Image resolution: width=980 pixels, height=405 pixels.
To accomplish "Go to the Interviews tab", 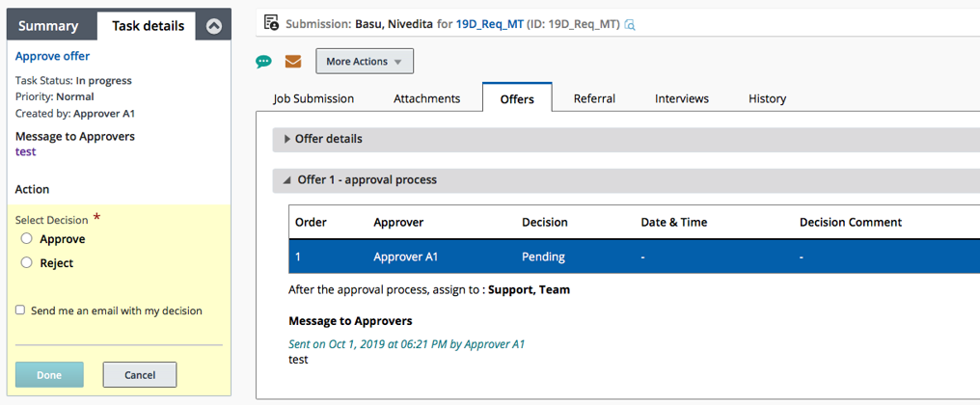I will 681,98.
